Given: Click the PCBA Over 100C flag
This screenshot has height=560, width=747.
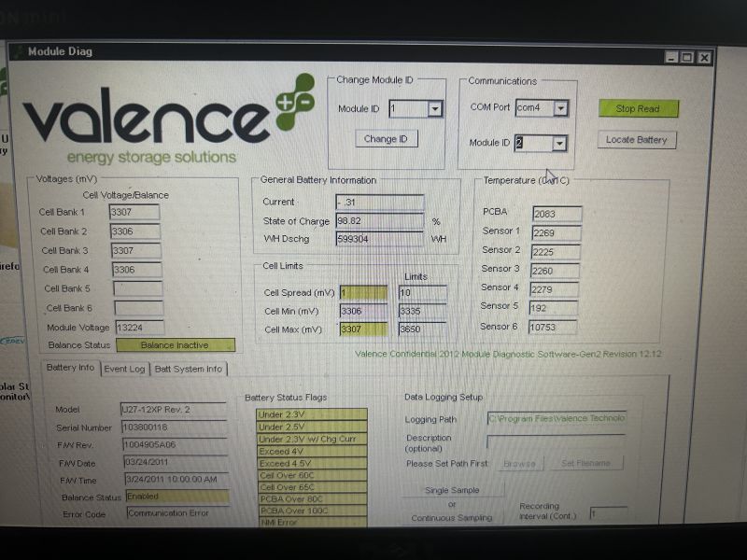Looking at the screenshot, I should tap(314, 511).
